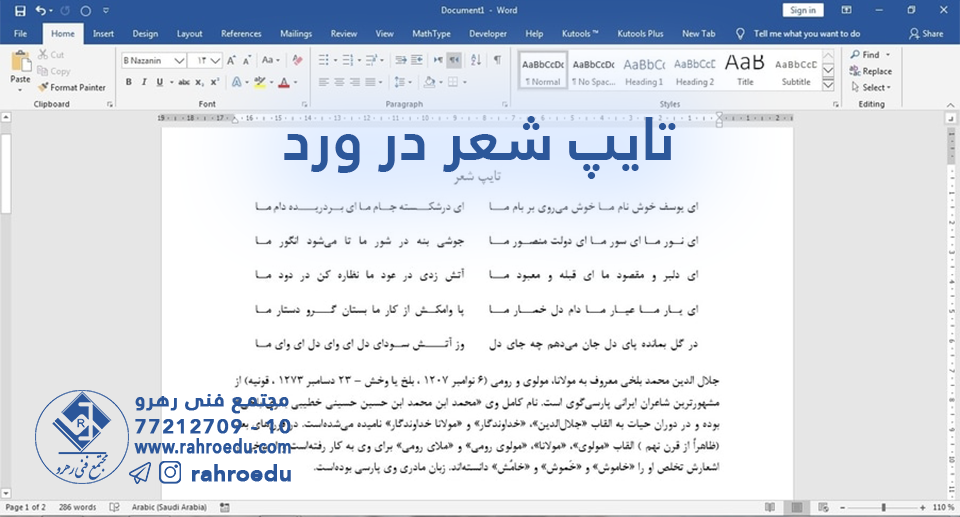
Task: Zoom in with the plus button
Action: [x=923, y=508]
